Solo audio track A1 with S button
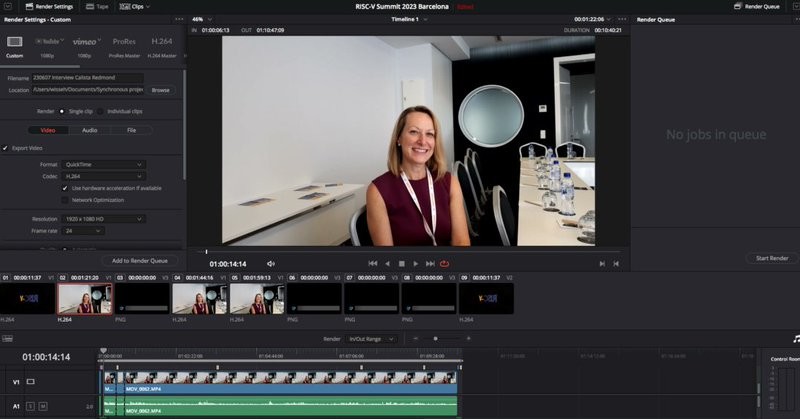Viewport: 800px width, 419px height. (31, 406)
